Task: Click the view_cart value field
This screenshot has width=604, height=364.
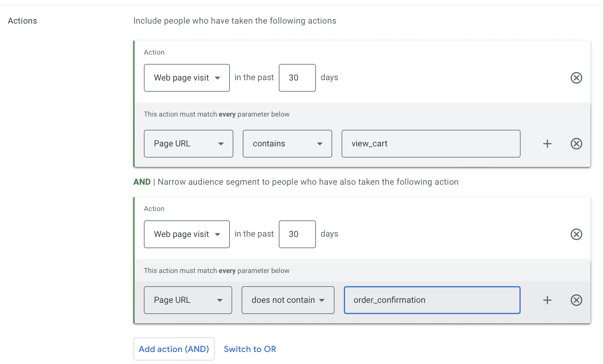Action: pyautogui.click(x=431, y=144)
